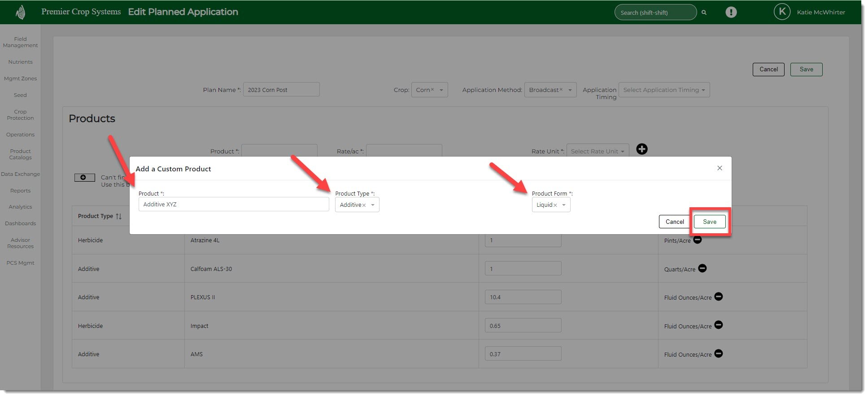This screenshot has height=397, width=868.
Task: Remove the AMS row with minus icon
Action: 718,353
